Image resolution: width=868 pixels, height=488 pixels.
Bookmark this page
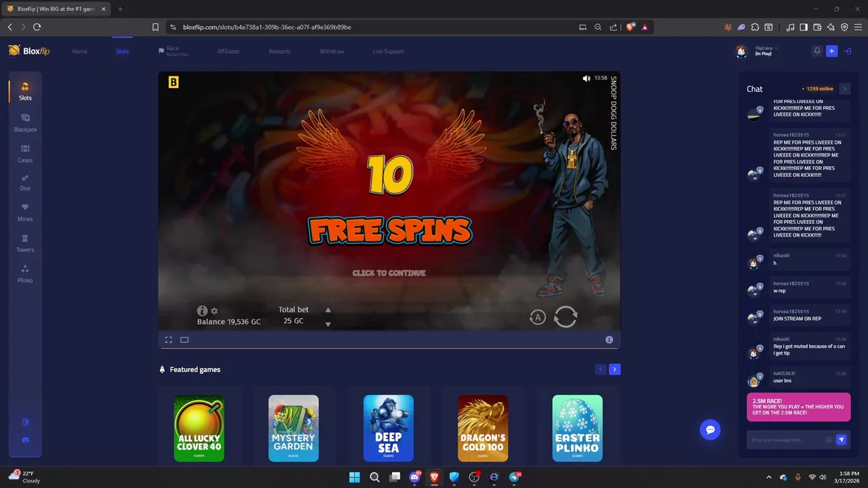point(155,27)
